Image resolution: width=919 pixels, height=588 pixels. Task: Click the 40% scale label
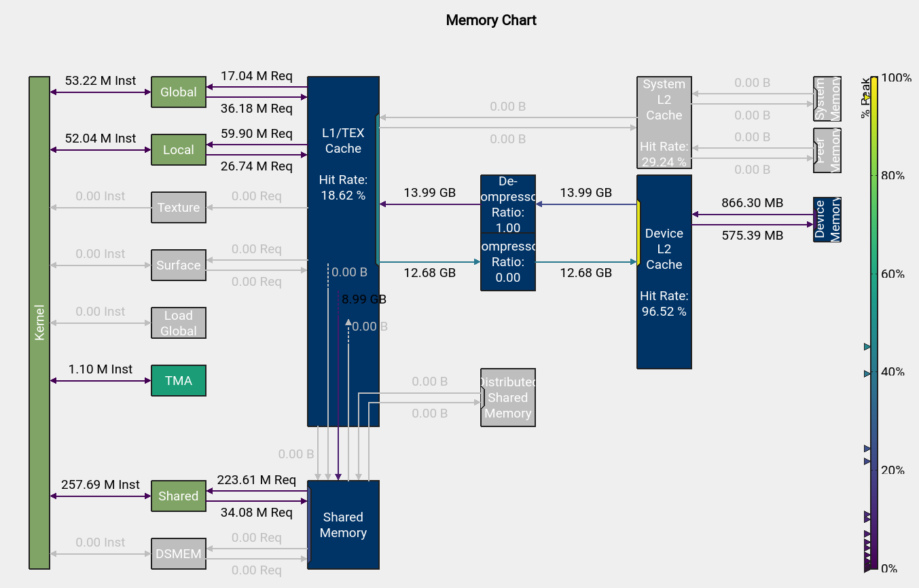pyautogui.click(x=893, y=372)
